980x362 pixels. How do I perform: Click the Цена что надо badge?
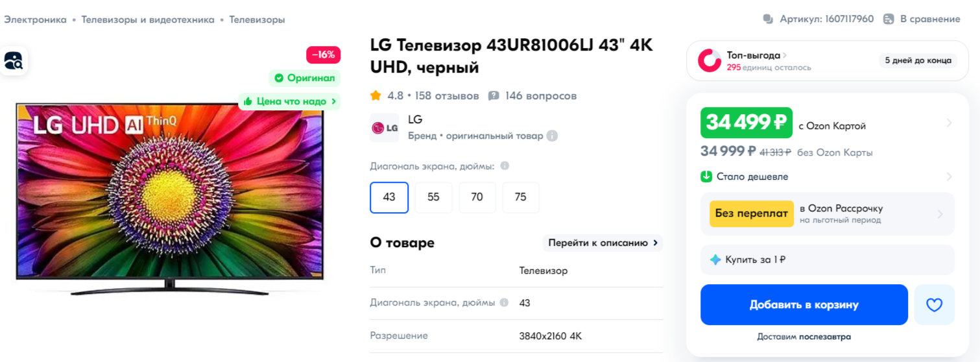289,101
